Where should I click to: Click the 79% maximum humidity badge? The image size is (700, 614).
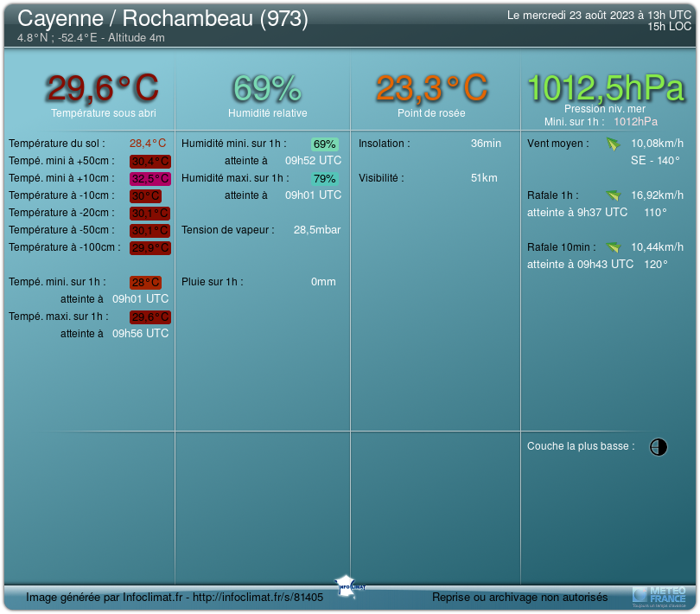(x=325, y=179)
